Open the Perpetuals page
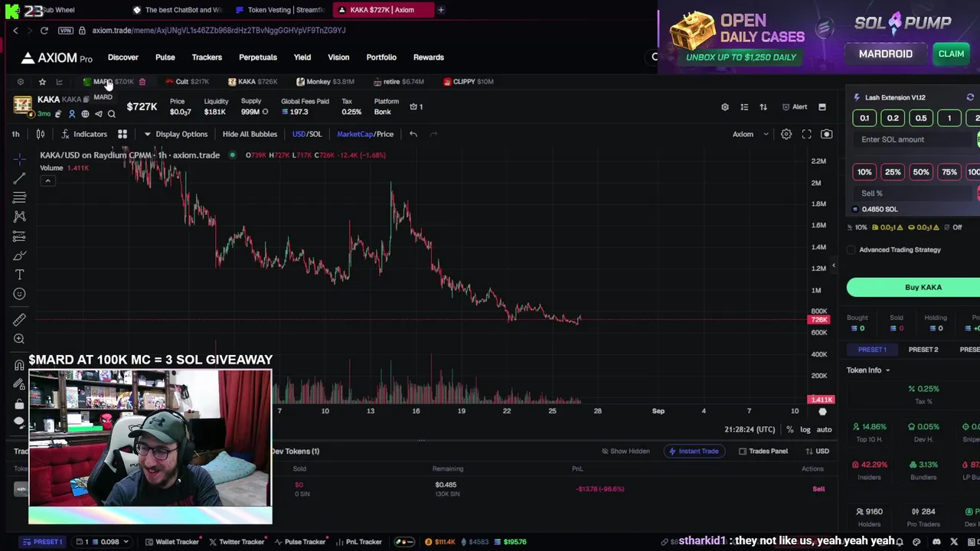Image resolution: width=980 pixels, height=551 pixels. (x=258, y=57)
